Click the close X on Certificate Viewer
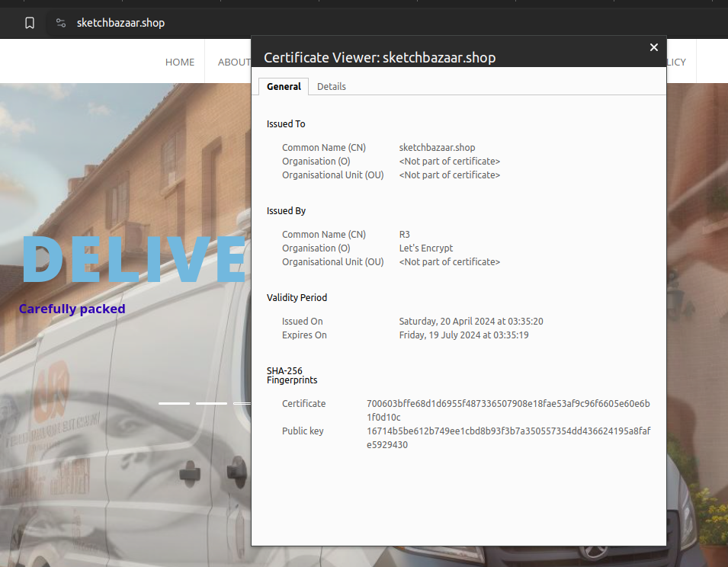 653,47
